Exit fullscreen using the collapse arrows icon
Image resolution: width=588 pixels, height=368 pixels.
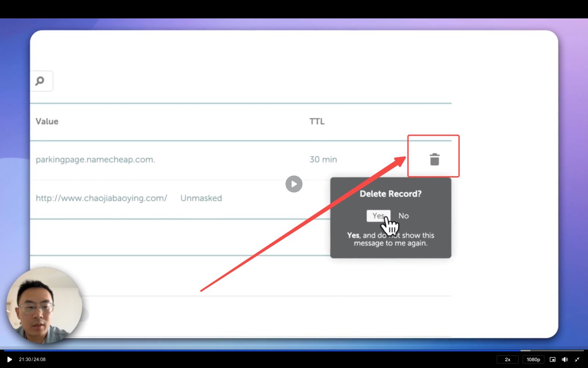(x=577, y=359)
